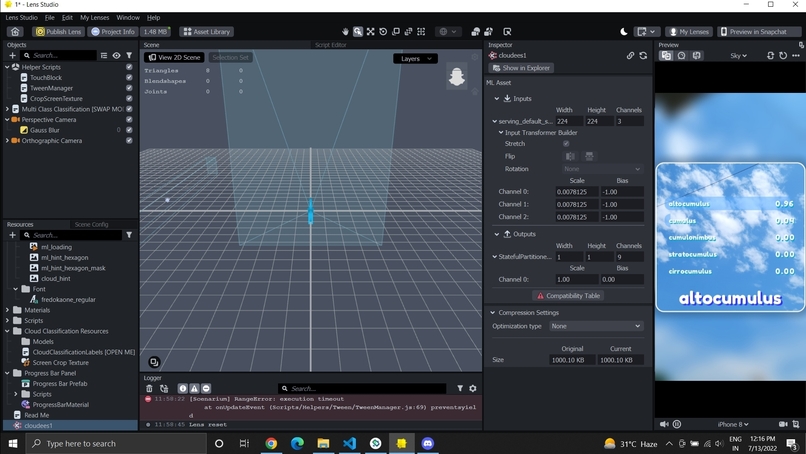Click Show in Explorer button
This screenshot has height=454, width=806.
click(x=521, y=68)
